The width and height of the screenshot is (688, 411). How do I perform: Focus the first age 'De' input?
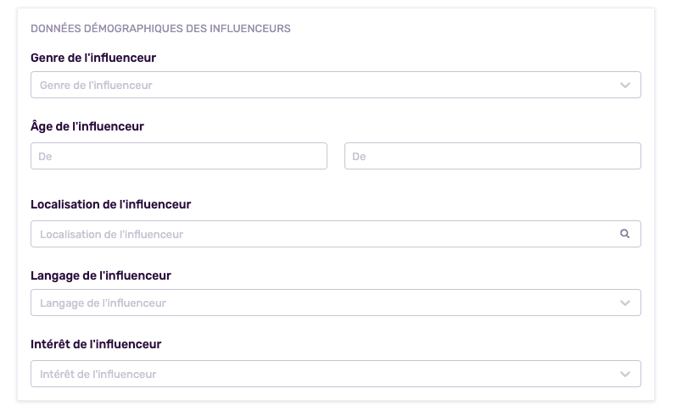click(179, 156)
